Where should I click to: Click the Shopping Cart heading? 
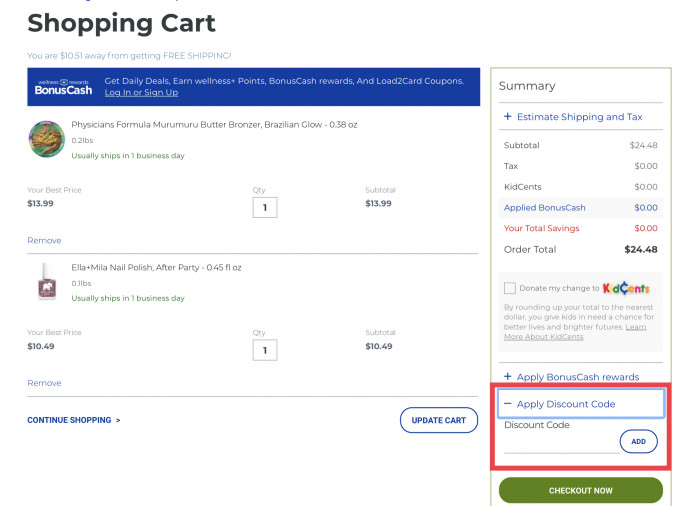(121, 23)
